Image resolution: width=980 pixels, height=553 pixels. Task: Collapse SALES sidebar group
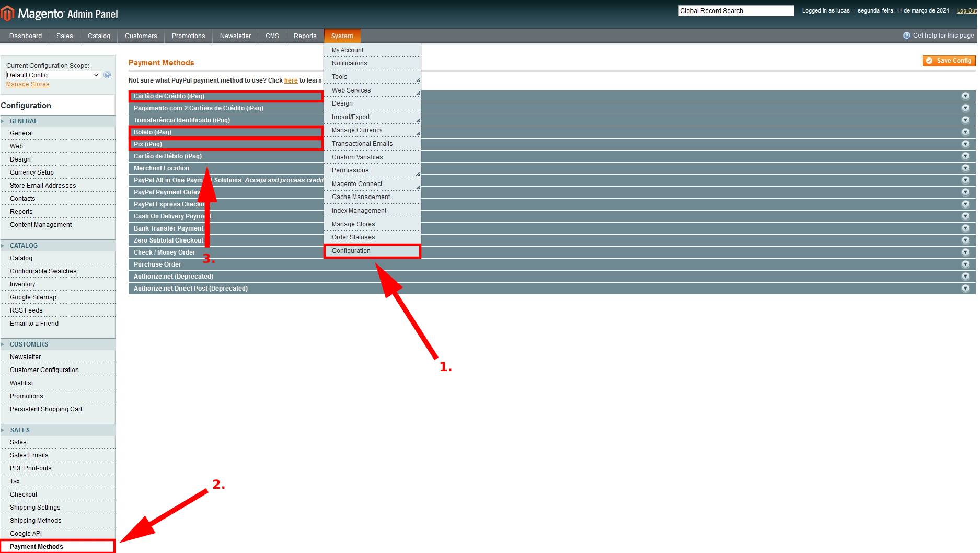pos(57,430)
